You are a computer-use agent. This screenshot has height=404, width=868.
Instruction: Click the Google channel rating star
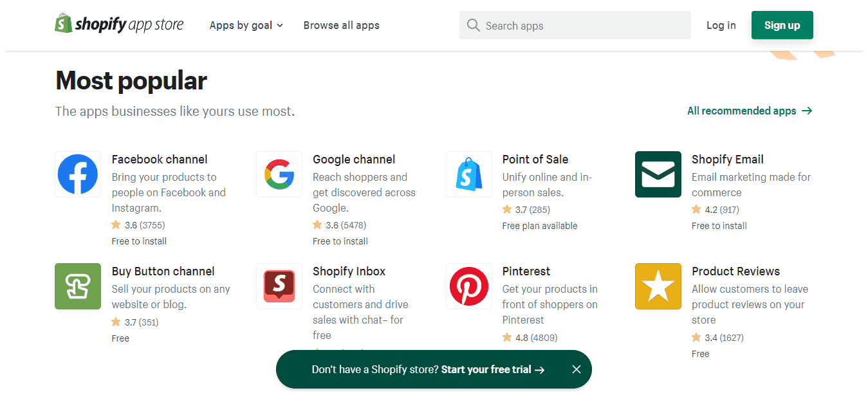(x=317, y=225)
